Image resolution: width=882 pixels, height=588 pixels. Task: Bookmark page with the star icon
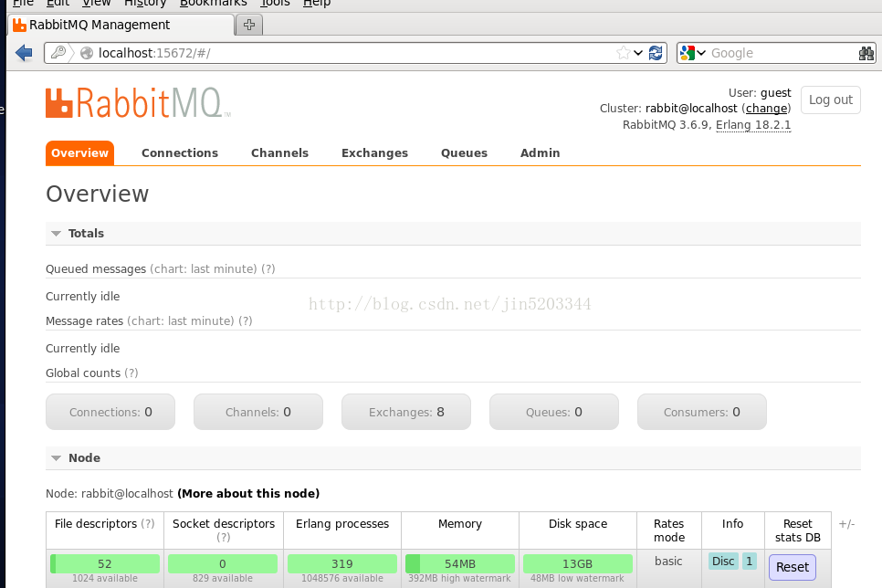click(x=623, y=53)
